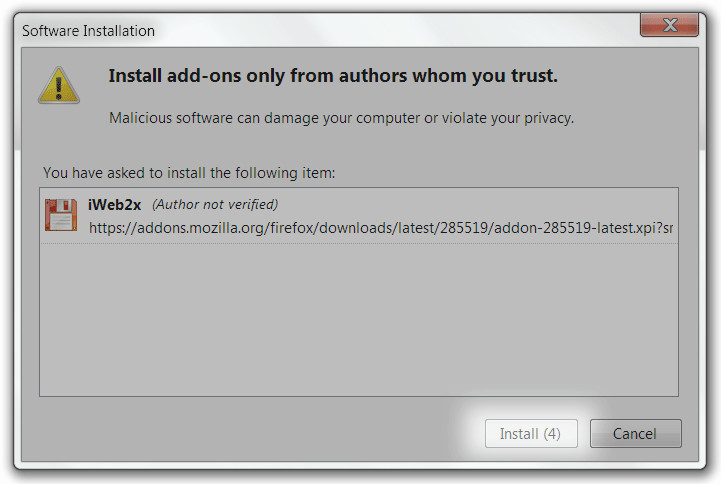
Task: Click the Author not verified label
Action: pyautogui.click(x=215, y=205)
